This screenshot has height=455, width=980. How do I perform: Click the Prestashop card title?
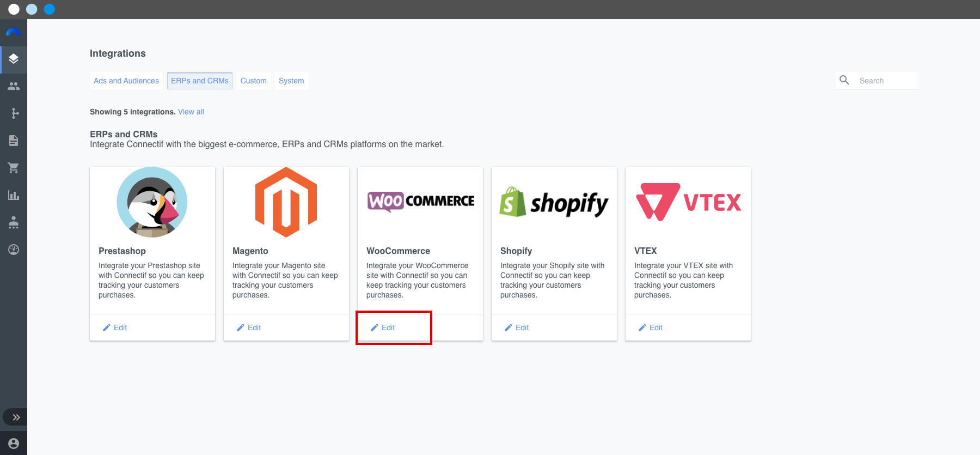(122, 251)
